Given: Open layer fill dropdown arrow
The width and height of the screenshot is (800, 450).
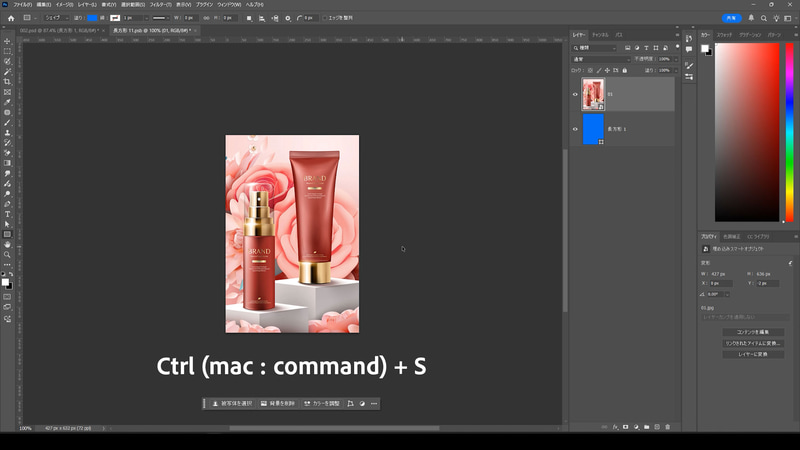Looking at the screenshot, I should [x=677, y=70].
